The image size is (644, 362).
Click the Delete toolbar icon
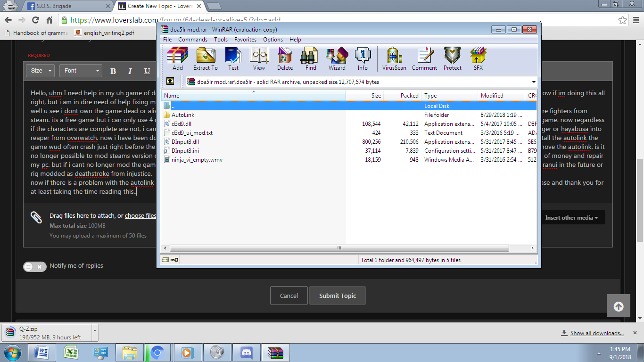(x=285, y=59)
